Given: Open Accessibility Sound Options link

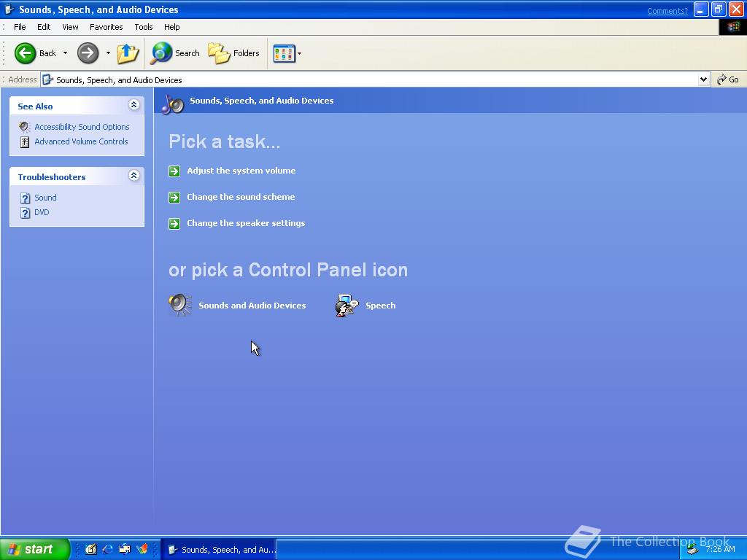Looking at the screenshot, I should click(82, 127).
